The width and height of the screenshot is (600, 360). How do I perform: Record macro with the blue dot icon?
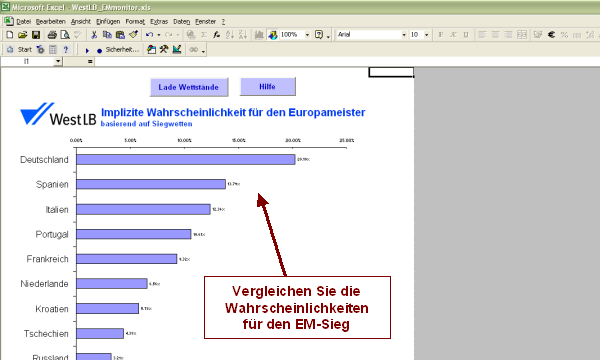tap(99, 50)
